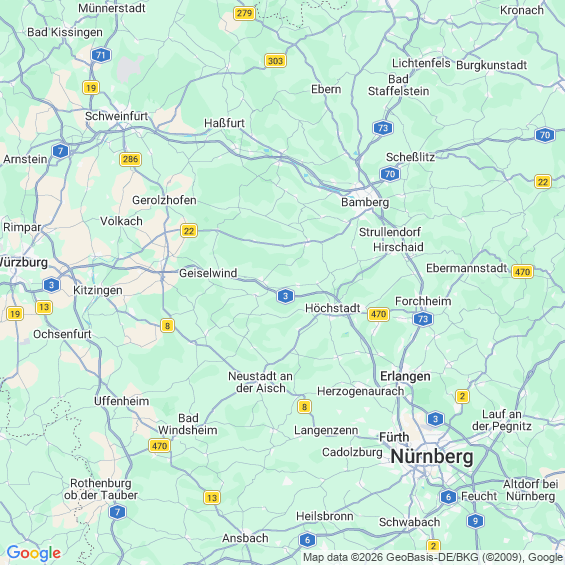The image size is (565, 565).
Task: Click the A6 shield near Ansbach
Action: pos(307,540)
